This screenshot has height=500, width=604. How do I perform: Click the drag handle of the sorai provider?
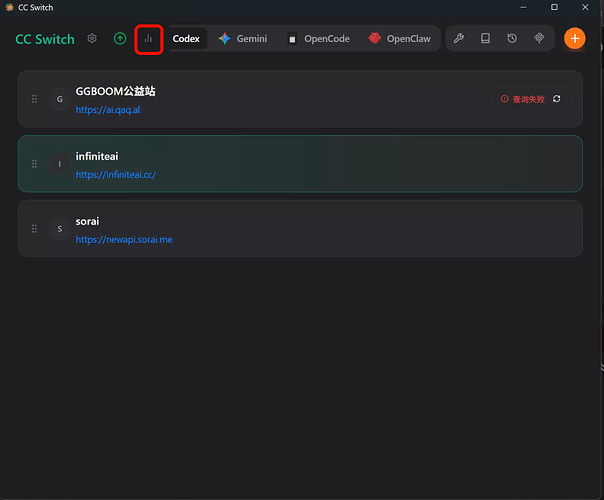[x=34, y=229]
